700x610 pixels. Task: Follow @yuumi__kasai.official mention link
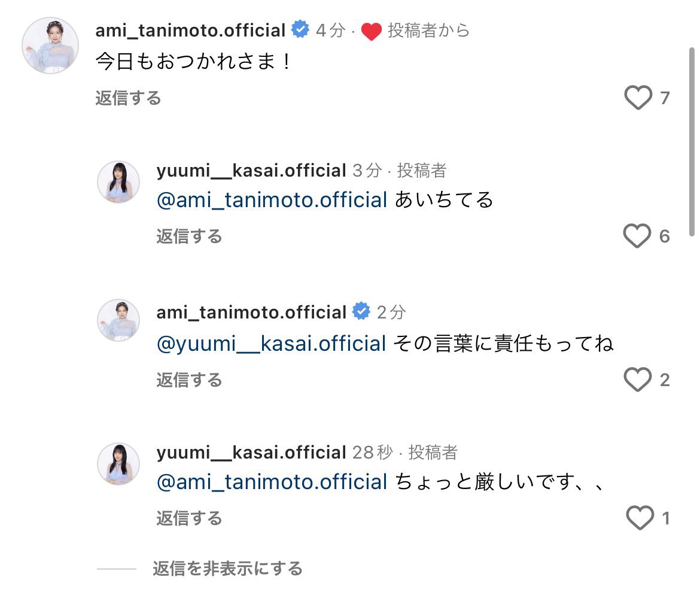272,344
